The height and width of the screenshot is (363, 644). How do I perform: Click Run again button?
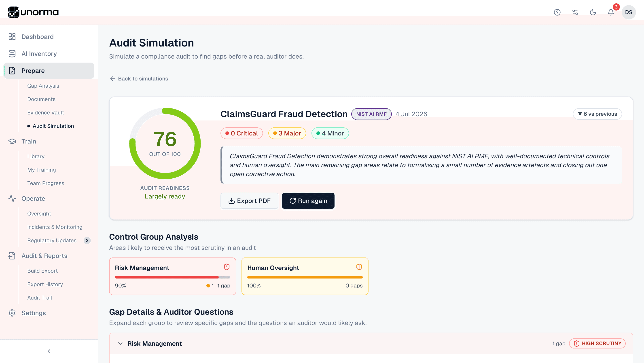click(x=308, y=201)
